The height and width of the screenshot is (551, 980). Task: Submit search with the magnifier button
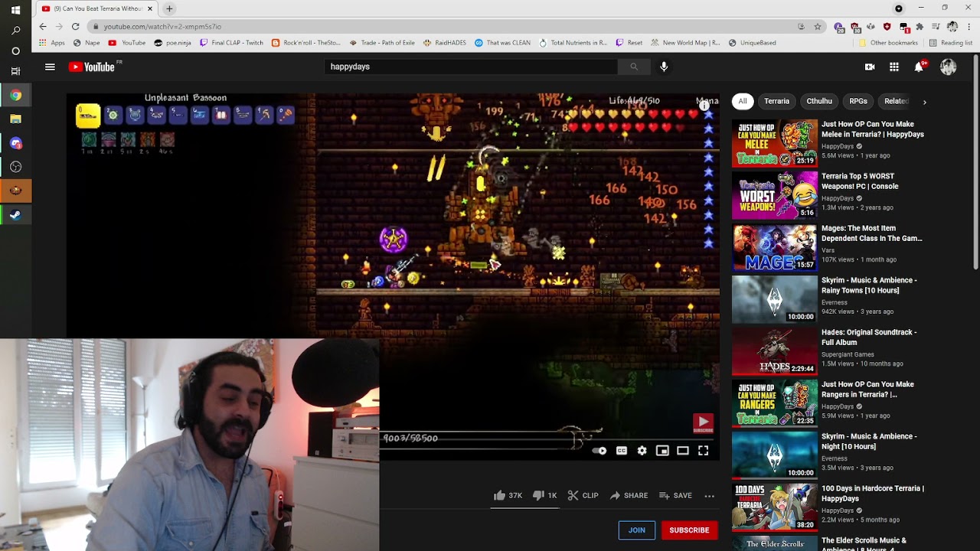(634, 67)
